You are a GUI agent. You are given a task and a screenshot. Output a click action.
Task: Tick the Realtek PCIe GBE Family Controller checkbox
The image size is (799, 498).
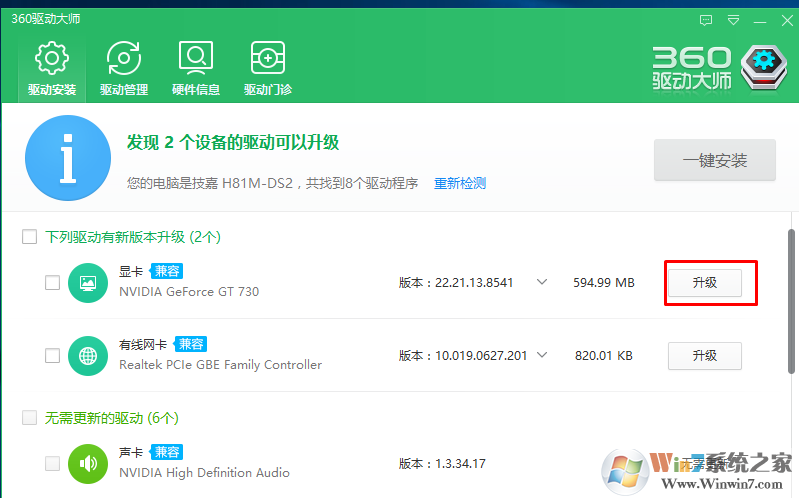[x=52, y=355]
